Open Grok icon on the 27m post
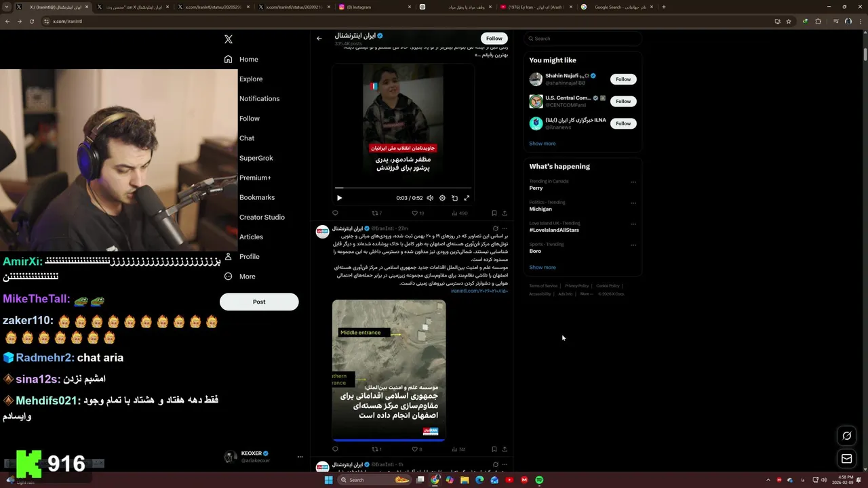Viewport: 868px width, 488px height. tap(495, 228)
